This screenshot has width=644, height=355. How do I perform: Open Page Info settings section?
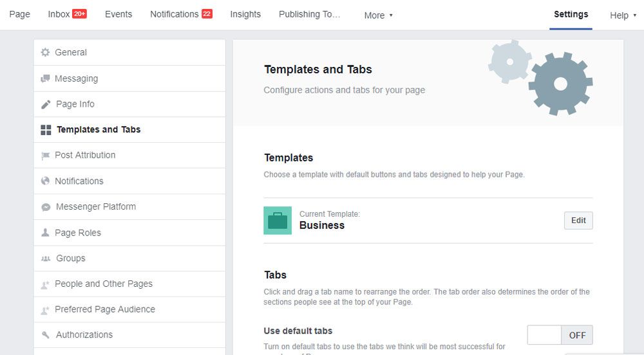(129, 104)
